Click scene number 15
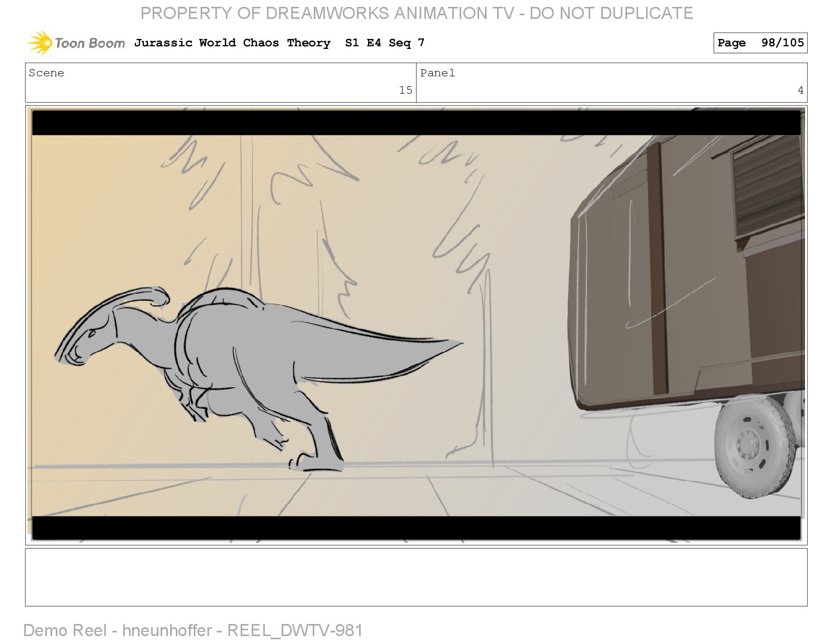 point(405,90)
